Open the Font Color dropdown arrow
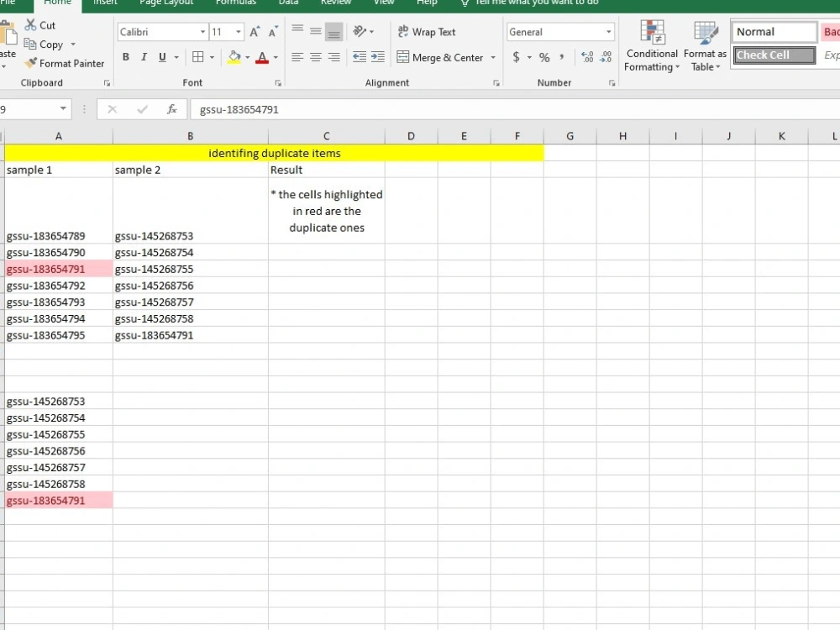Viewport: 840px width, 630px height. pos(276,57)
